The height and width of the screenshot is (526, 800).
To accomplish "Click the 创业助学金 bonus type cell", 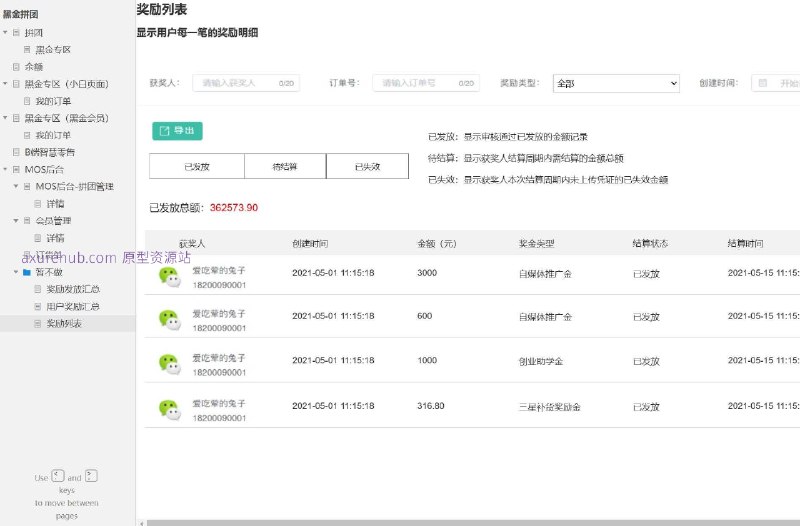I will (540, 361).
